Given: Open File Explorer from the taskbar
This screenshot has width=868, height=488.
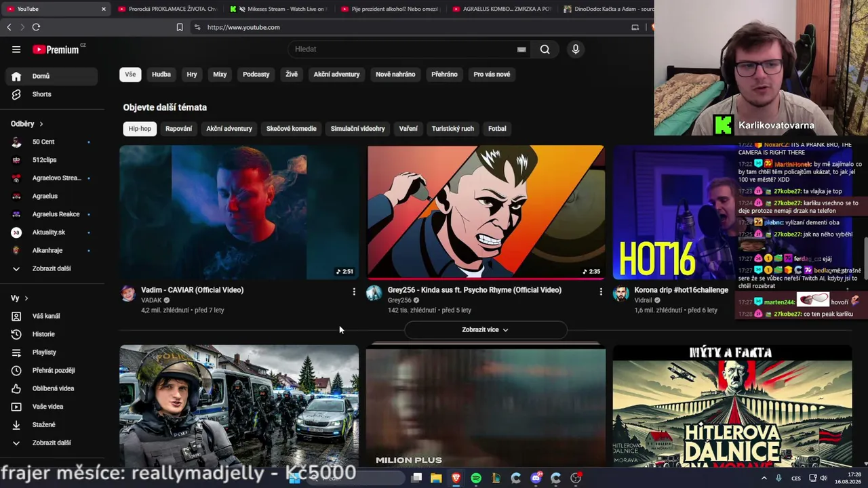Looking at the screenshot, I should click(x=436, y=478).
